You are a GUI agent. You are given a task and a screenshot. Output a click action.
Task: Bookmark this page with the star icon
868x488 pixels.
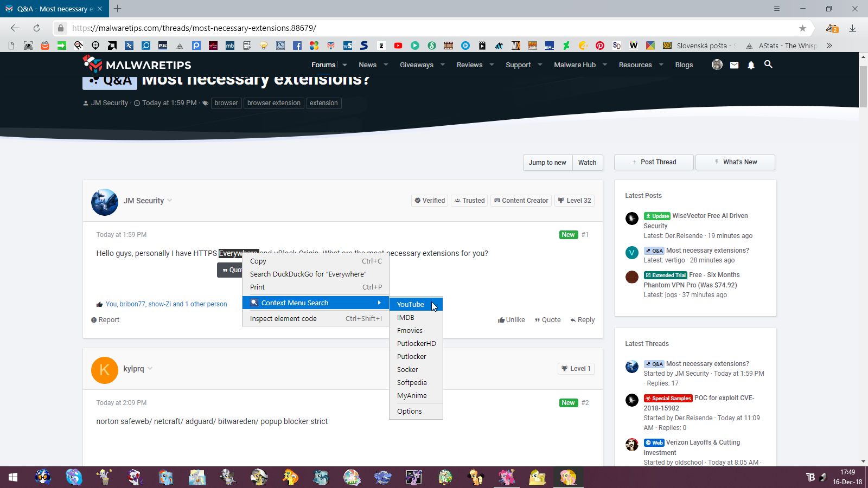[x=802, y=28]
